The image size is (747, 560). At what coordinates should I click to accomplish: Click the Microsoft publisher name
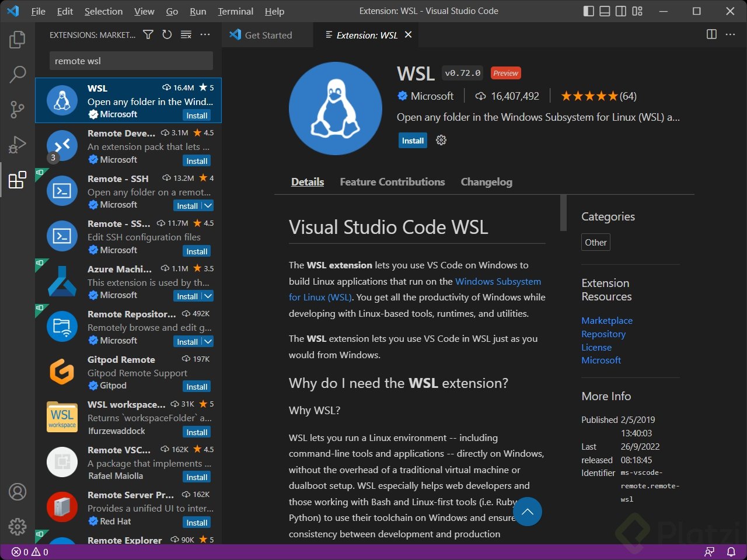(x=432, y=96)
